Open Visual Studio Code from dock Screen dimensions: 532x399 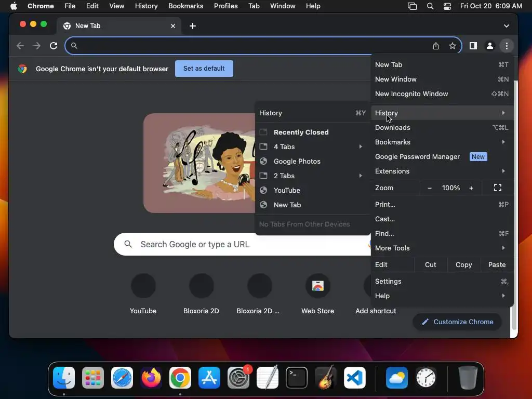pyautogui.click(x=355, y=378)
